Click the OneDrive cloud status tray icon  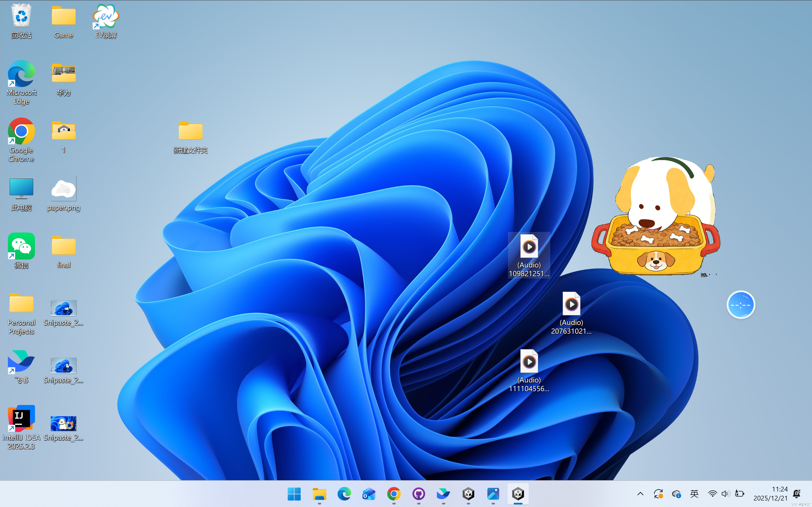(x=676, y=493)
